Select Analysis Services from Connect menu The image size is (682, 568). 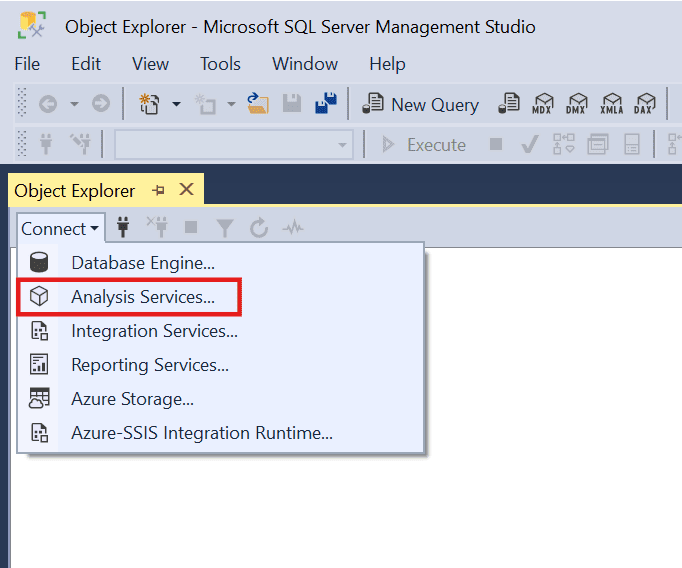142,297
